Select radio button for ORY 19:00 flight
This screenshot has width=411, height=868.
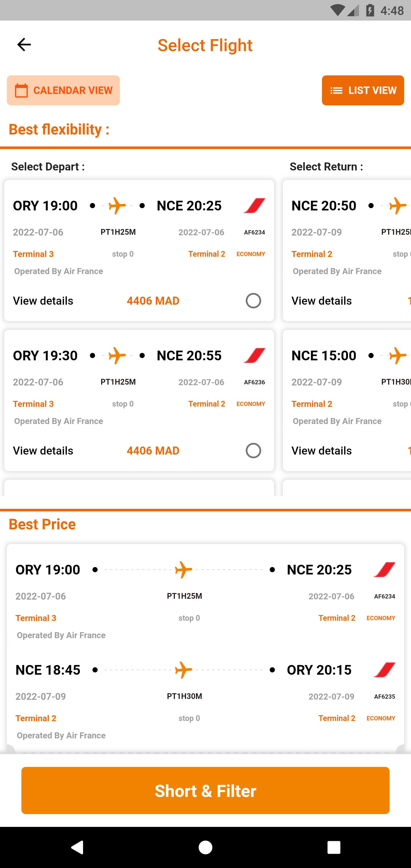[x=253, y=301]
